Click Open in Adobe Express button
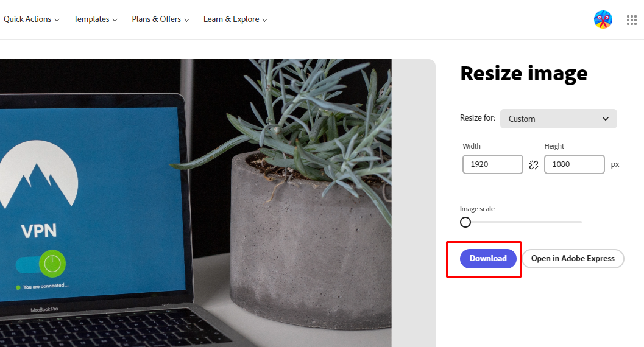This screenshot has height=347, width=644. (x=573, y=258)
